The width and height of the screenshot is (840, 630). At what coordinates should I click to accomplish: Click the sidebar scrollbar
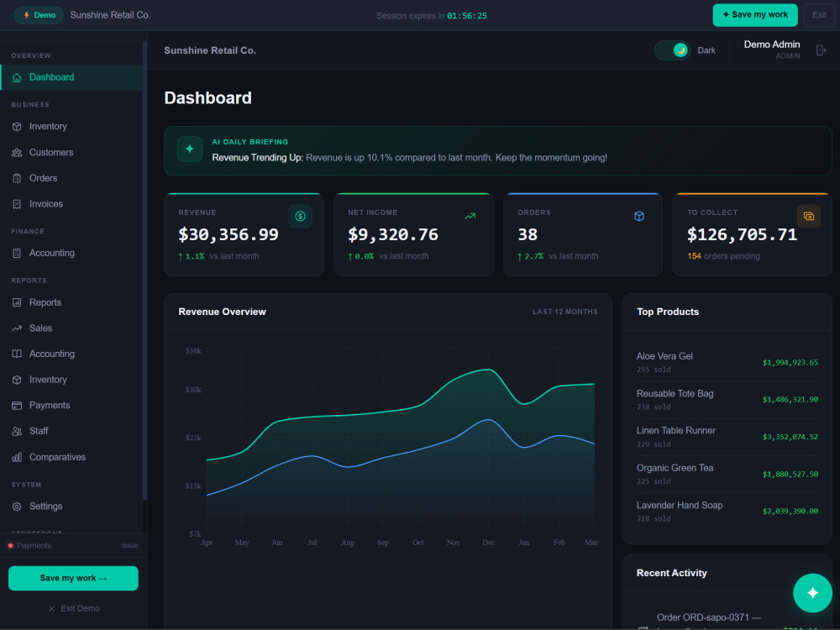point(144,270)
